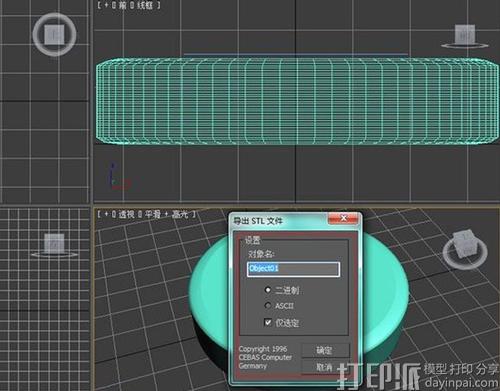Open the 线框 shading label menu

145,5
